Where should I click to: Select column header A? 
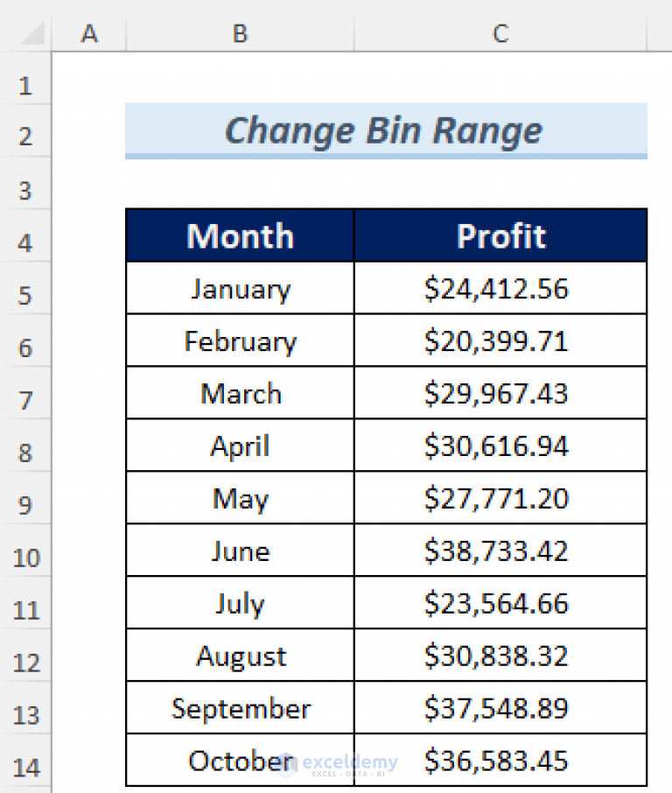(90, 33)
